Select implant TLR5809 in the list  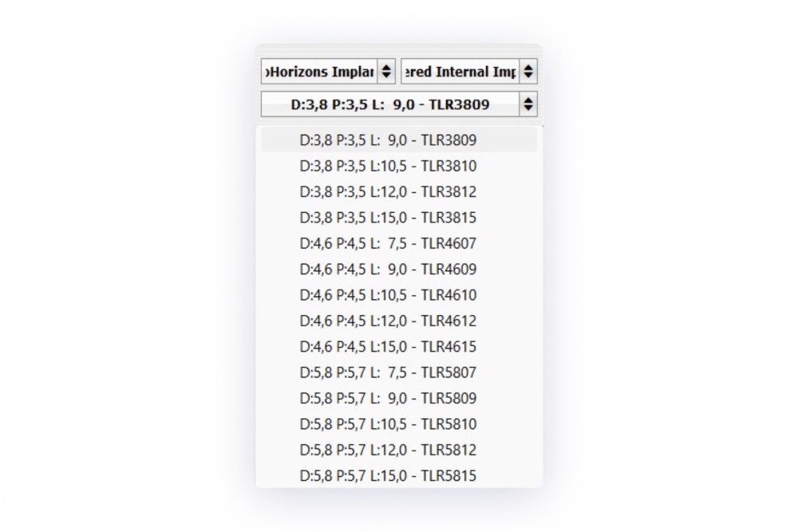[x=399, y=398]
